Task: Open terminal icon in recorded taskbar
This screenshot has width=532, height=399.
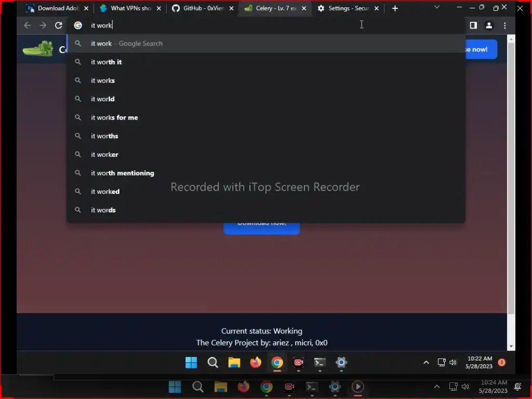Action: (x=320, y=362)
